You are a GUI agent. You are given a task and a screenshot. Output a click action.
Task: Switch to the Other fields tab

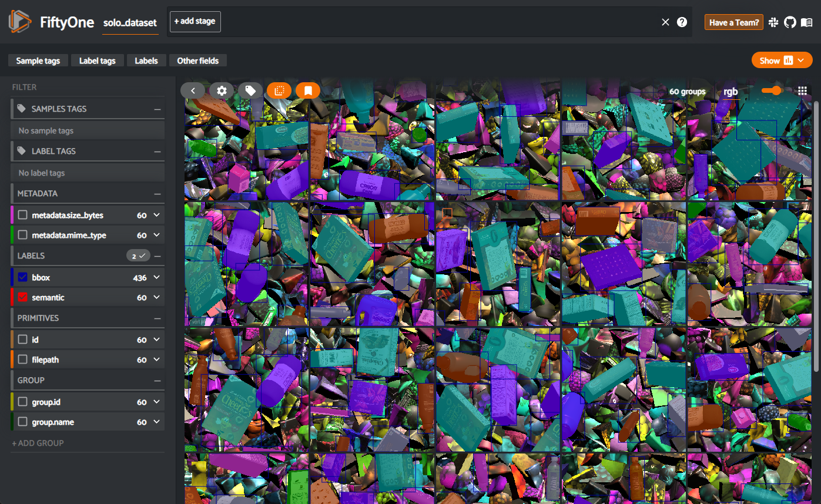[x=197, y=61]
